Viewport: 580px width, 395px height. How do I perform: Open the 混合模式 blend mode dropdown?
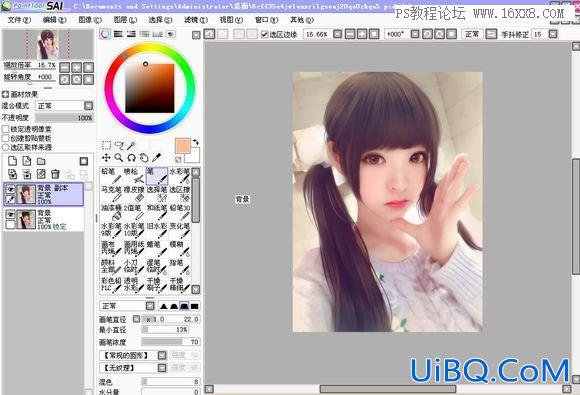64,106
